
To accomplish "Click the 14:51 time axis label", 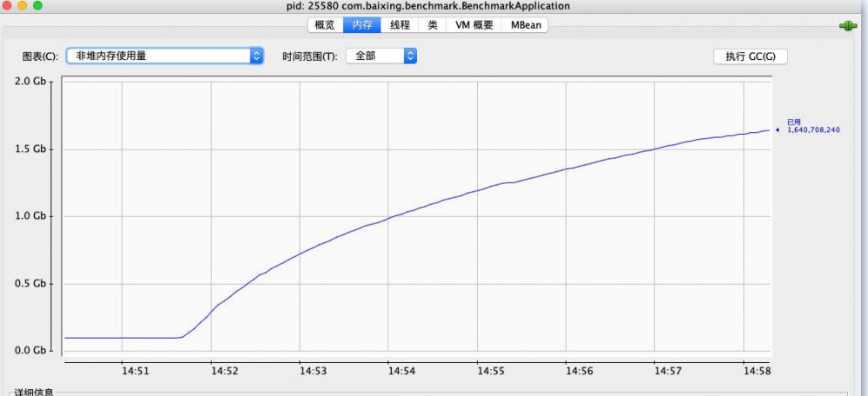I will click(135, 371).
